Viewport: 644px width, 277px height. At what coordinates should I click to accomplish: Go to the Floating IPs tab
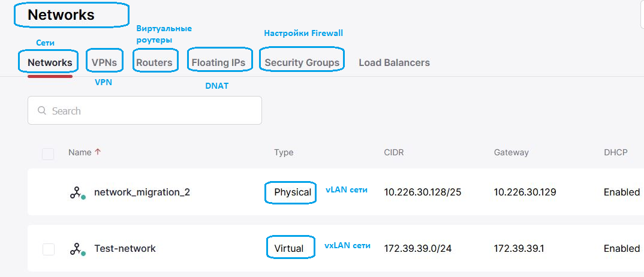(218, 62)
